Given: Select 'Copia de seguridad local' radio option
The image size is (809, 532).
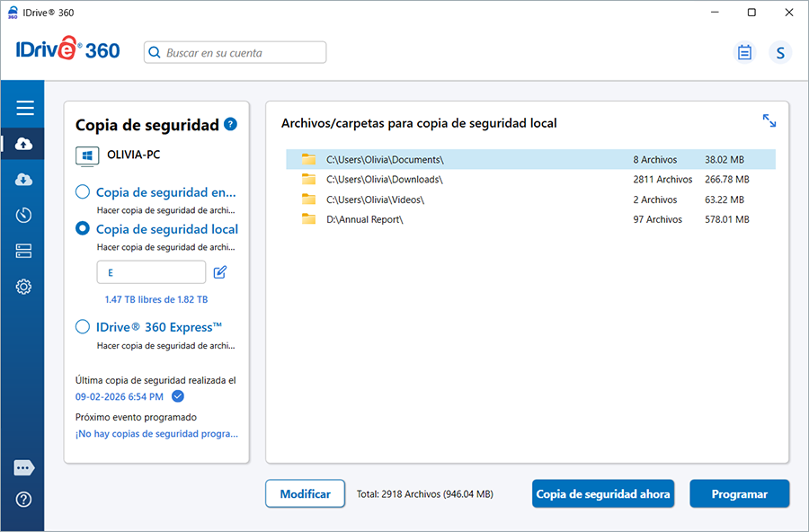Looking at the screenshot, I should click(83, 228).
